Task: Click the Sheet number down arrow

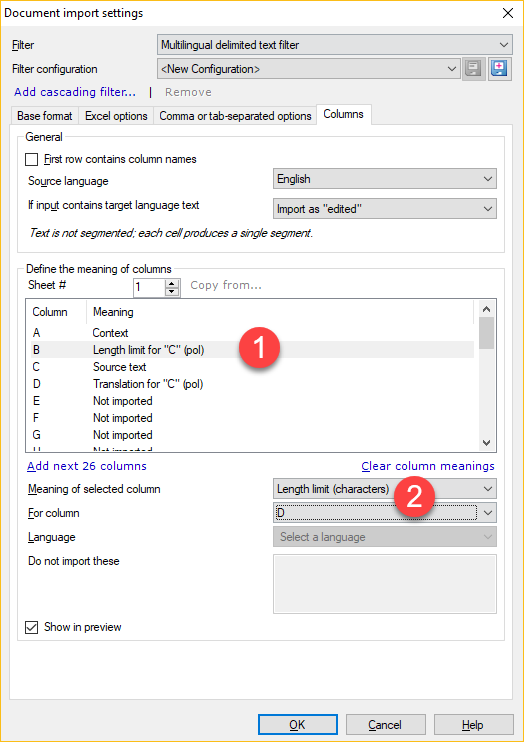Action: pyautogui.click(x=173, y=292)
